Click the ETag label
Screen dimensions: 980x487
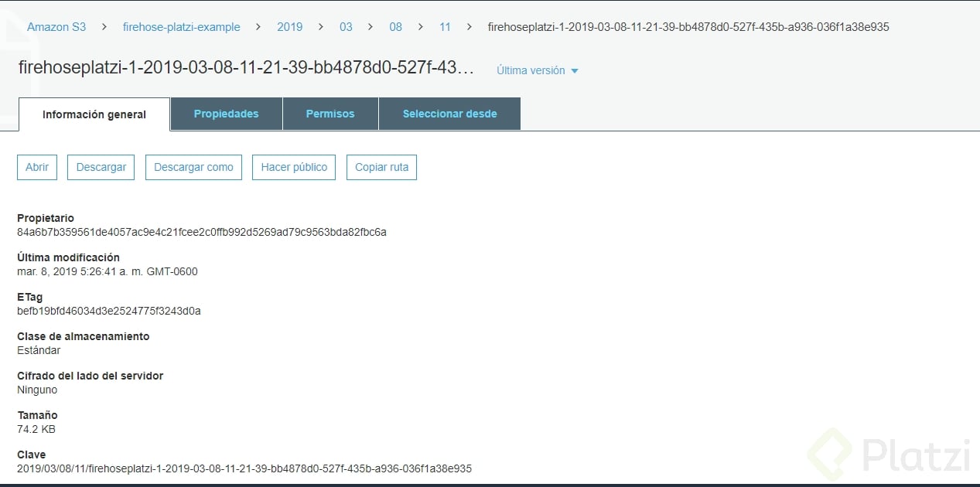30,297
